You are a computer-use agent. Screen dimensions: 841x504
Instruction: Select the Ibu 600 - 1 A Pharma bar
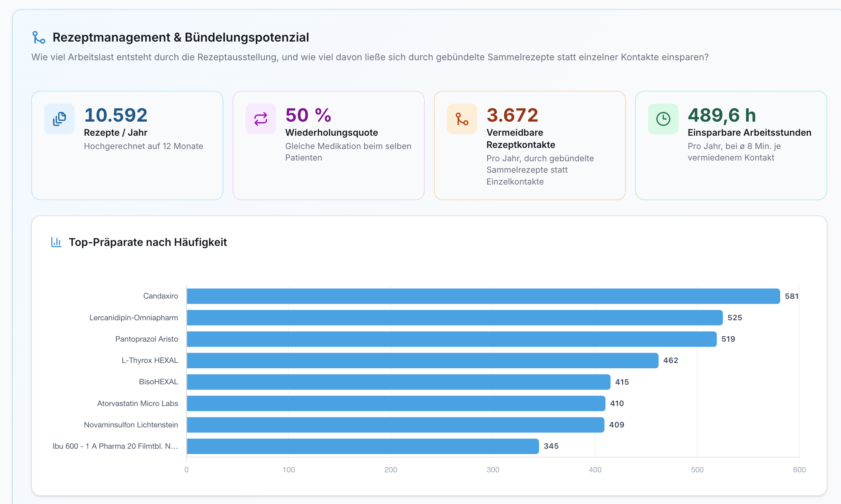[363, 446]
